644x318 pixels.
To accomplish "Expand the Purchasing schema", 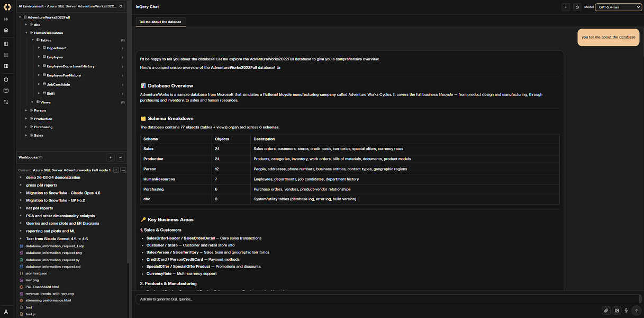I will 26,127.
